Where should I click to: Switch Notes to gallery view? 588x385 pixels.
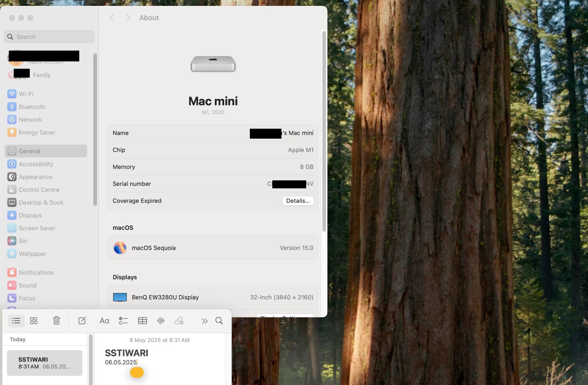tap(34, 321)
